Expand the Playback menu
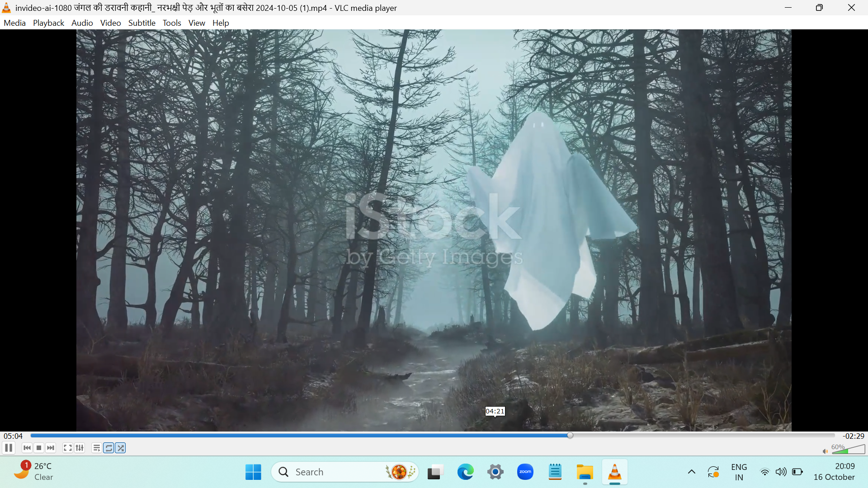This screenshot has height=488, width=868. [x=48, y=23]
